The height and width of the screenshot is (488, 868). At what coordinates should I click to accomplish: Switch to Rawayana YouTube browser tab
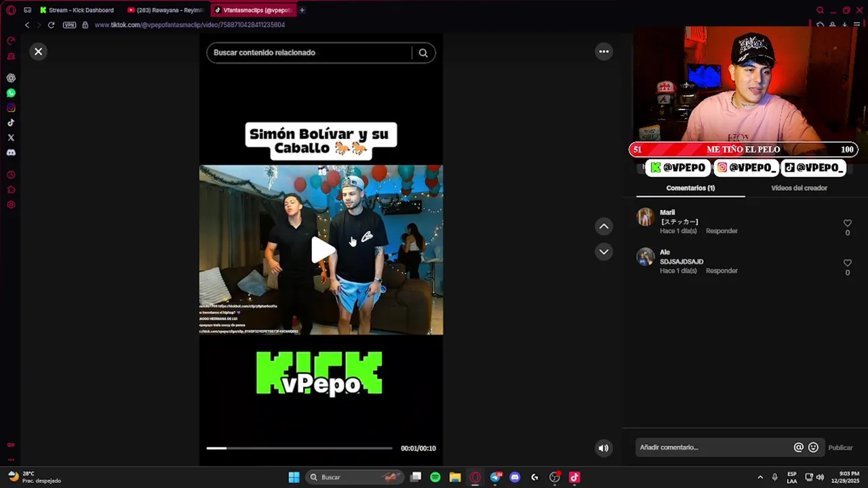point(165,10)
